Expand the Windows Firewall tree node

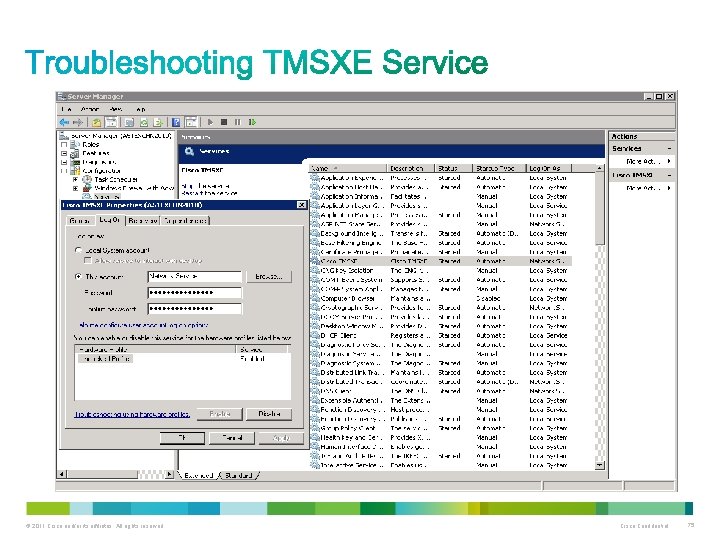click(x=75, y=188)
